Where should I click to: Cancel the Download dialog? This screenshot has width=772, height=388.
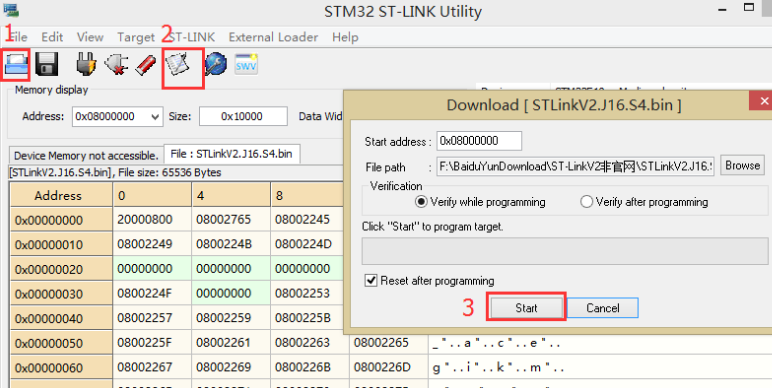point(603,308)
